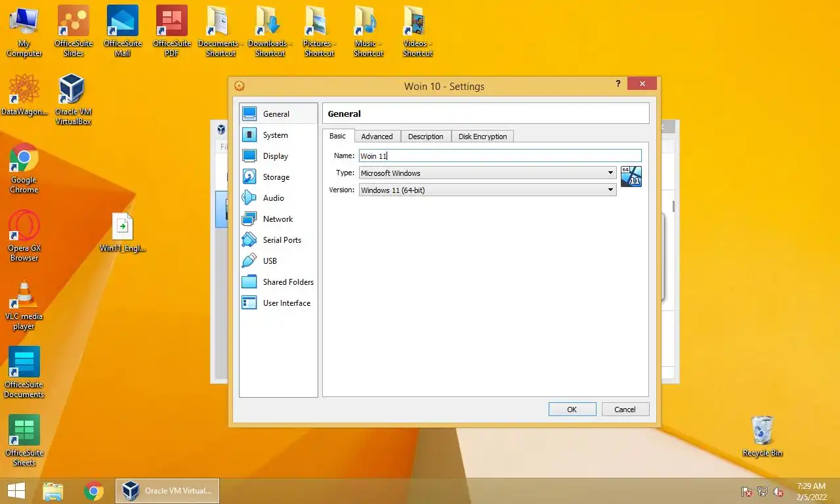Switch to the Description tab

point(425,136)
